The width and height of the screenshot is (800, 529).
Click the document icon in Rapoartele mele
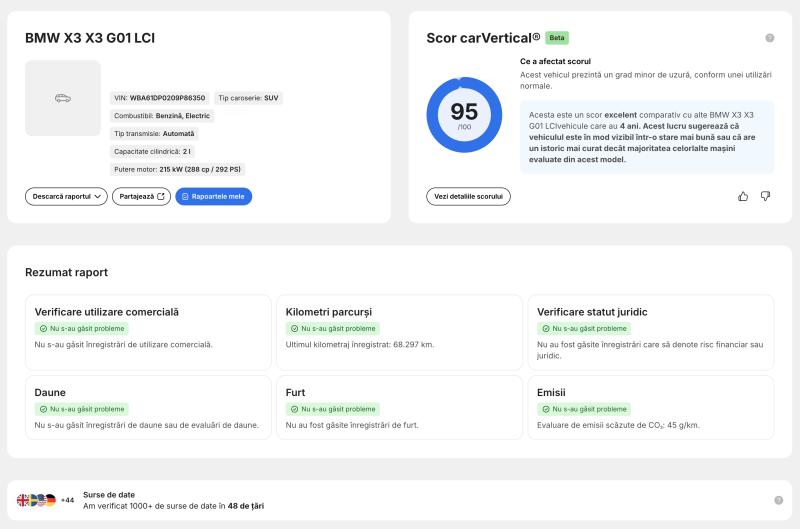pyautogui.click(x=185, y=196)
